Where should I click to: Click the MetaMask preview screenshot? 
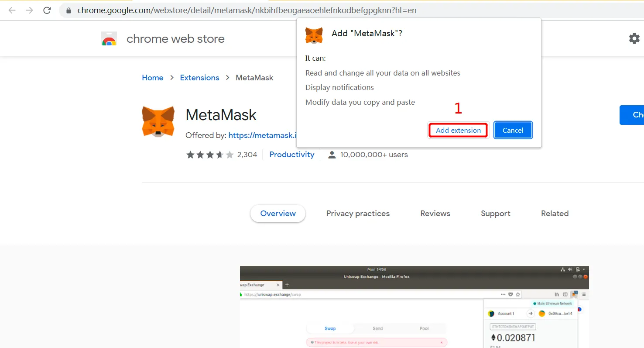pos(414,307)
